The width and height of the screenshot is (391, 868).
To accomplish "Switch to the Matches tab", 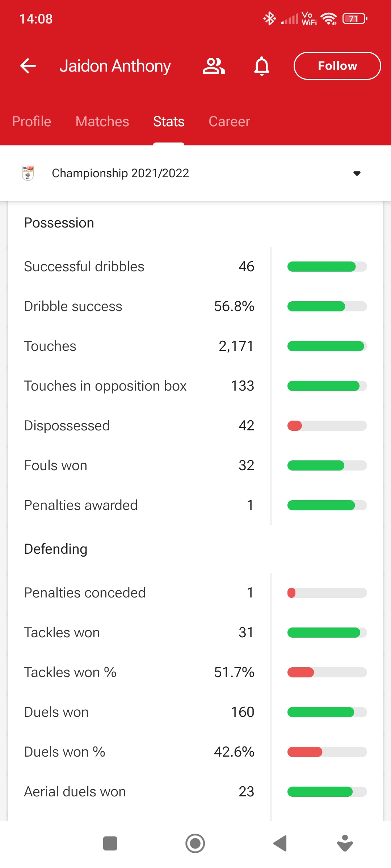I will [x=102, y=122].
